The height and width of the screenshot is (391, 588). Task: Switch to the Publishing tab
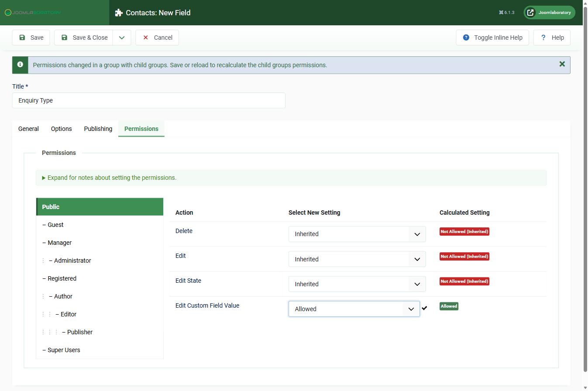click(x=98, y=129)
